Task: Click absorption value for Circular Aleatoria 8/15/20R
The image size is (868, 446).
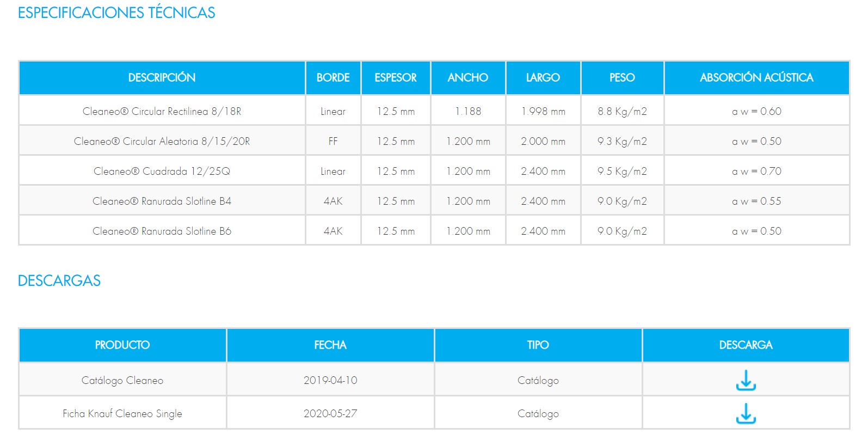Action: (756, 141)
